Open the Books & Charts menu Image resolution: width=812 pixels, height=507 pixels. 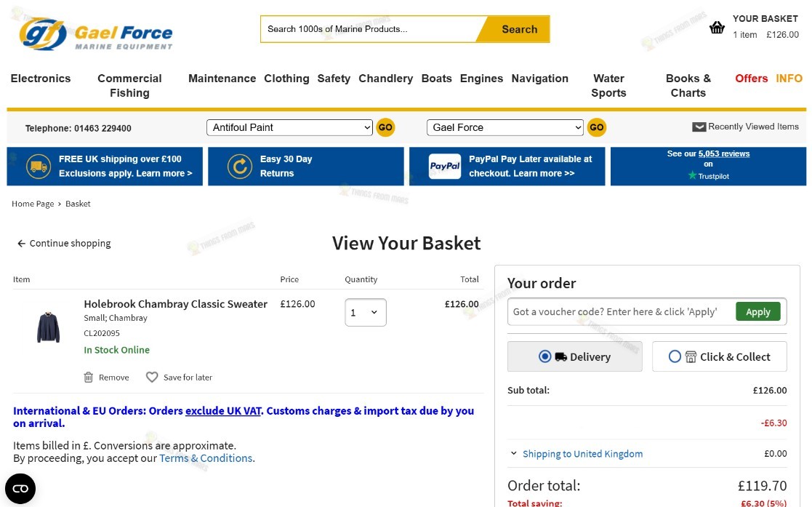click(x=688, y=86)
